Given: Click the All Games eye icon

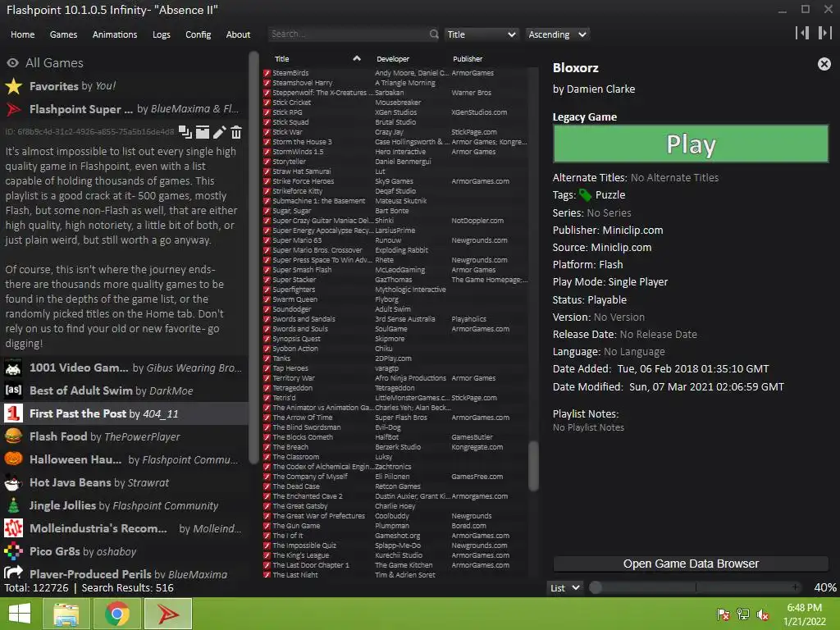Looking at the screenshot, I should point(12,62).
